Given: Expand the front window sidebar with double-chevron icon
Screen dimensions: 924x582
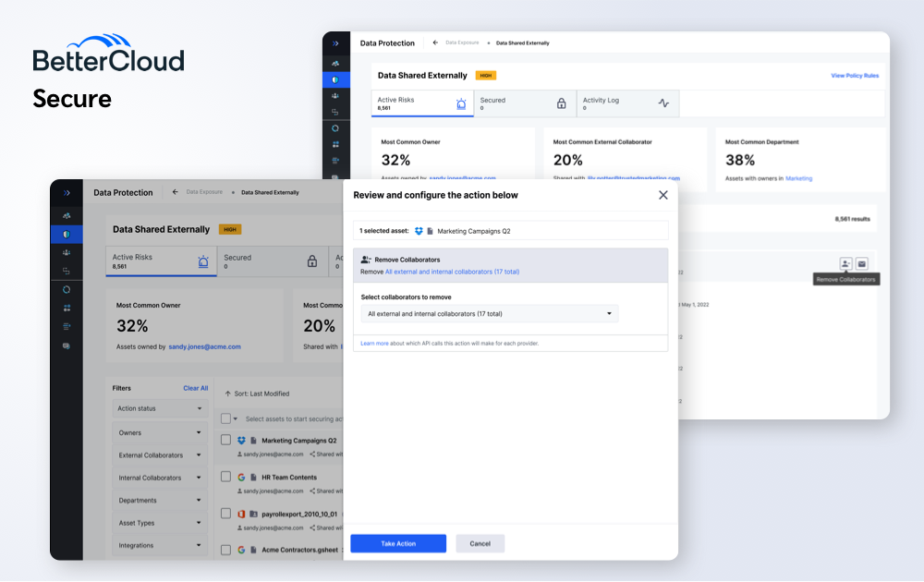Looking at the screenshot, I should tap(67, 193).
